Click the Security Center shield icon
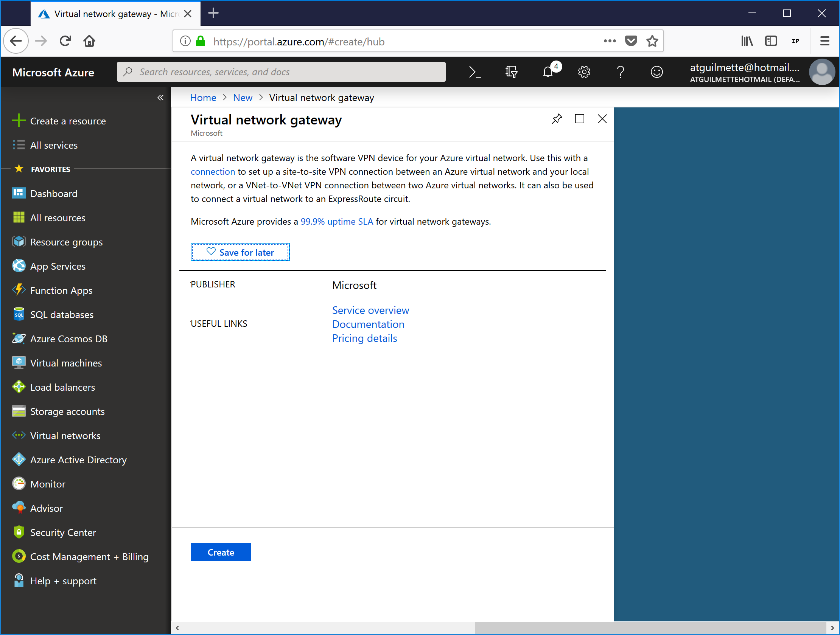The width and height of the screenshot is (840, 635). pyautogui.click(x=19, y=532)
